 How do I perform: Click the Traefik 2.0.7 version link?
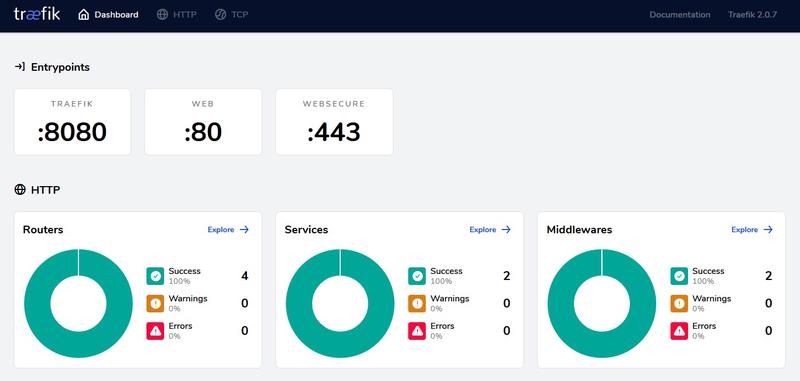tap(753, 15)
